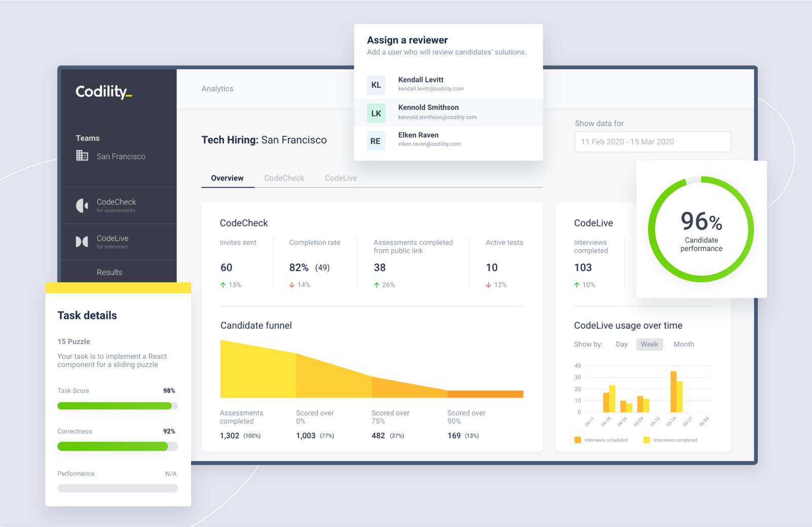Click the funnel count 1,003
812x527 pixels.
point(306,436)
